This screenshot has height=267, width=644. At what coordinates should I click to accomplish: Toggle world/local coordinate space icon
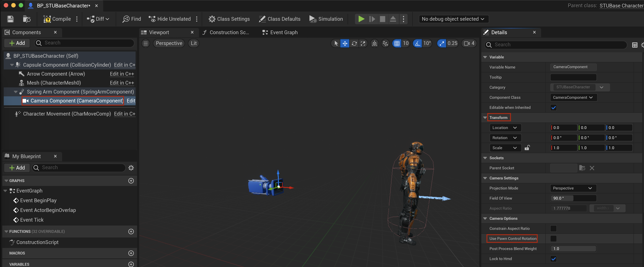click(x=375, y=44)
